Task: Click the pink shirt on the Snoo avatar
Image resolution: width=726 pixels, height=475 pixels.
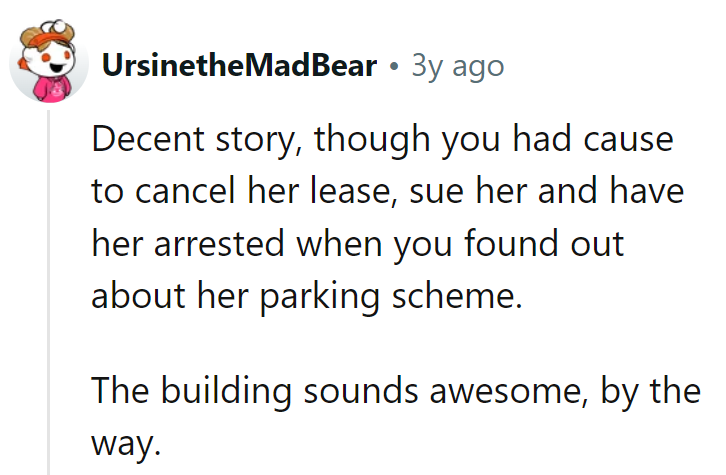Action: click(x=54, y=89)
